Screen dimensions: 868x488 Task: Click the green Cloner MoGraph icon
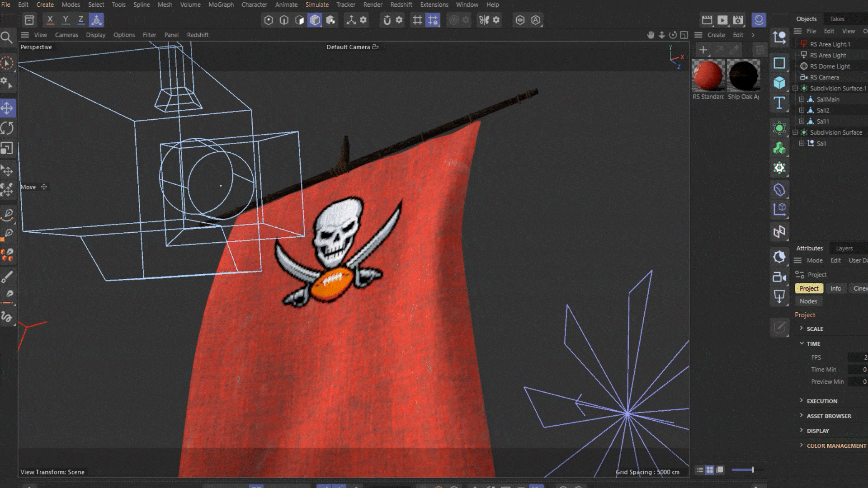click(779, 148)
